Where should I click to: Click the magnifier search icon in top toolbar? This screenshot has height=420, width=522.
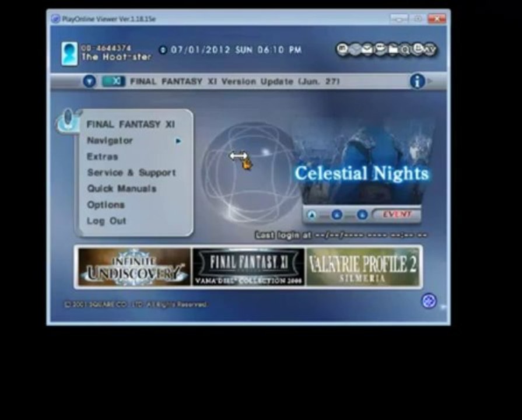[405, 50]
